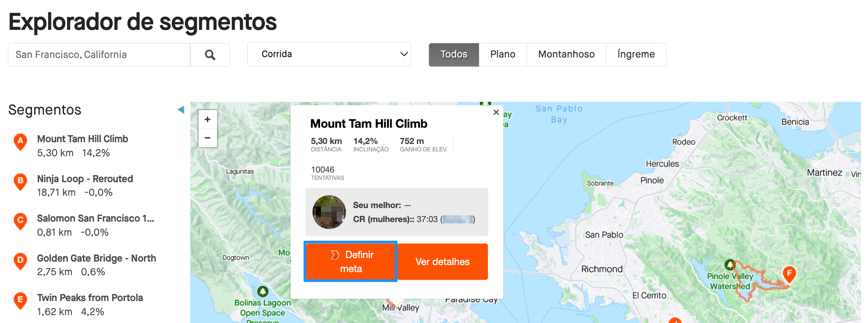Filter segments by Montanhoso
This screenshot has width=868, height=323.
[x=566, y=54]
